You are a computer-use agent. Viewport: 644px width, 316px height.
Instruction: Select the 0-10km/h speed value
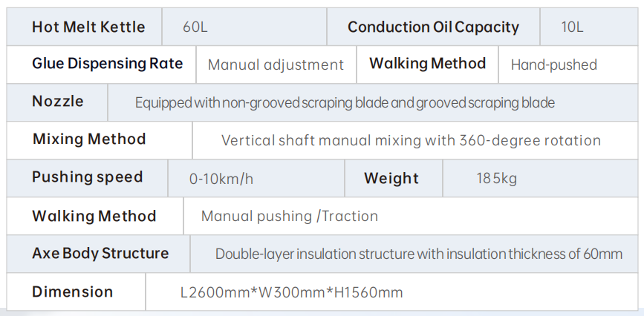221,179
